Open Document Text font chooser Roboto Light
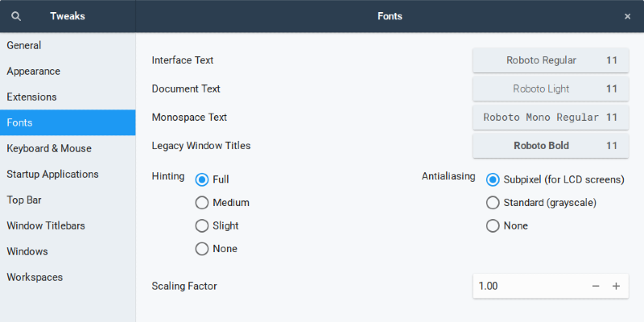 pos(550,89)
